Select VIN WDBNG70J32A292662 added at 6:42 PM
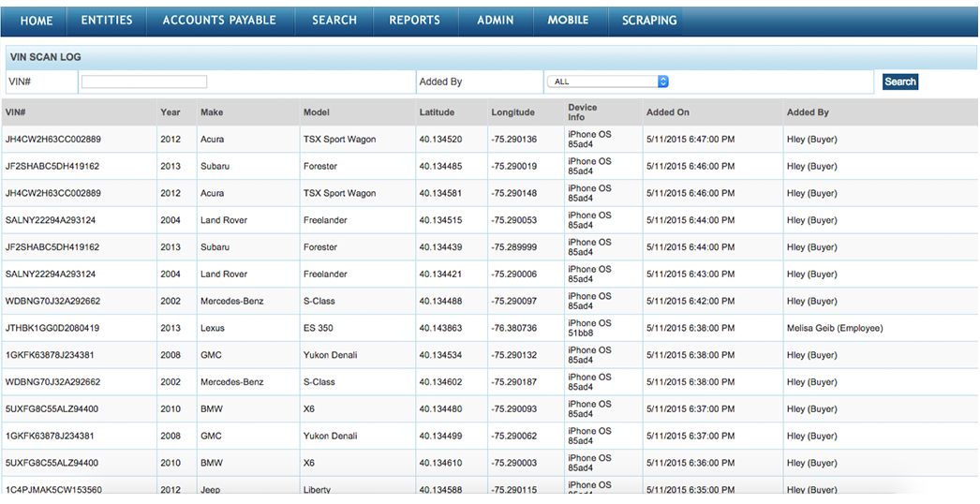 pos(53,302)
